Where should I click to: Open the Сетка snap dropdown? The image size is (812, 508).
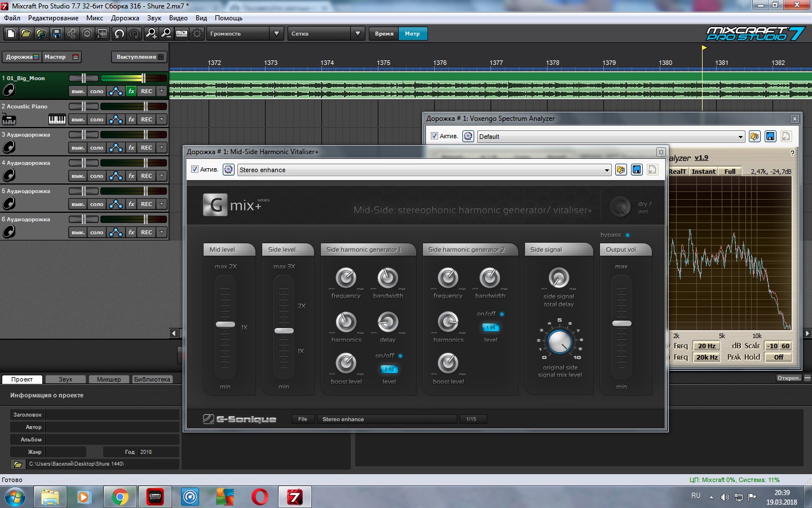coord(358,34)
